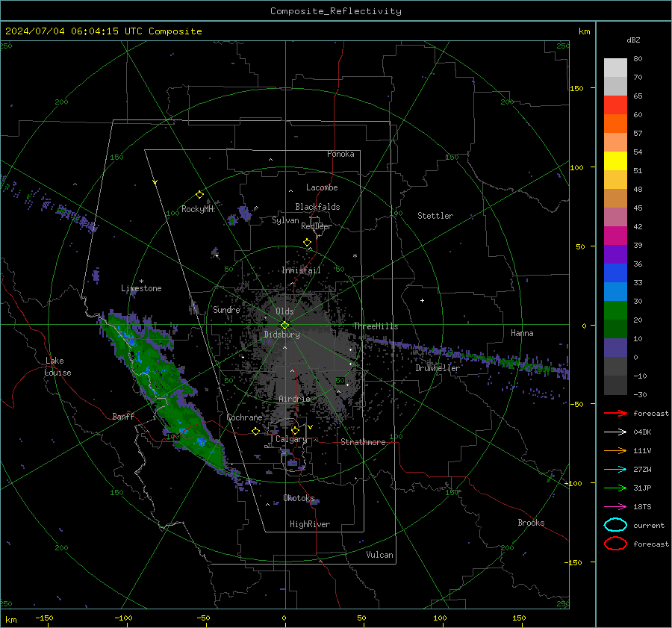672x628 pixels.
Task: Click the orange 111V arrow in legend
Action: point(615,450)
